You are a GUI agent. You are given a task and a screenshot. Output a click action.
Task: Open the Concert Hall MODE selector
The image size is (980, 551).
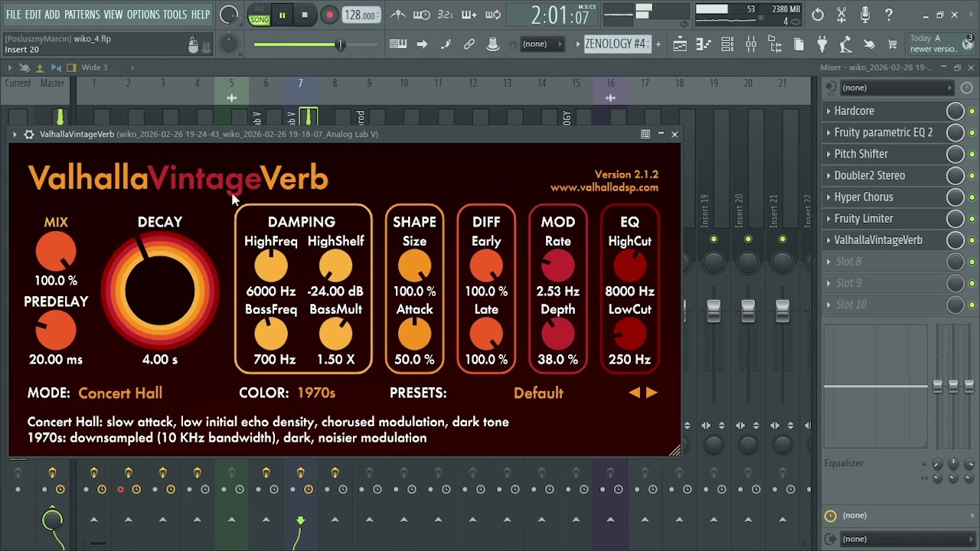pyautogui.click(x=120, y=393)
